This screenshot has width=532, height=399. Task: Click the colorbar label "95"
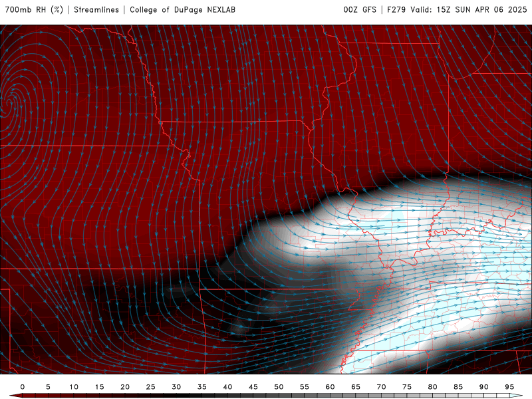[x=509, y=387]
